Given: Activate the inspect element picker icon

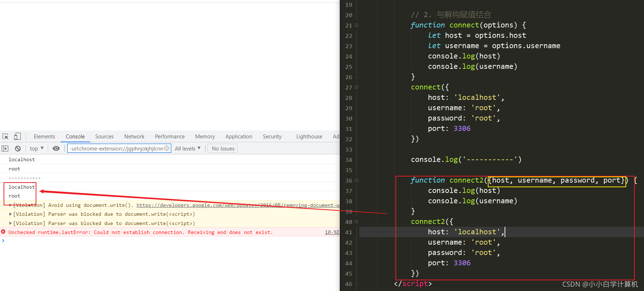Looking at the screenshot, I should click(5, 137).
